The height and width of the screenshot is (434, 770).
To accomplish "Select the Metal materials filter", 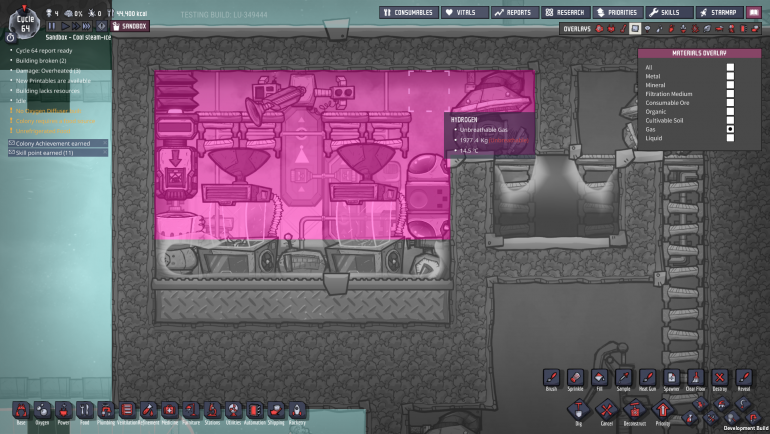I will (730, 76).
